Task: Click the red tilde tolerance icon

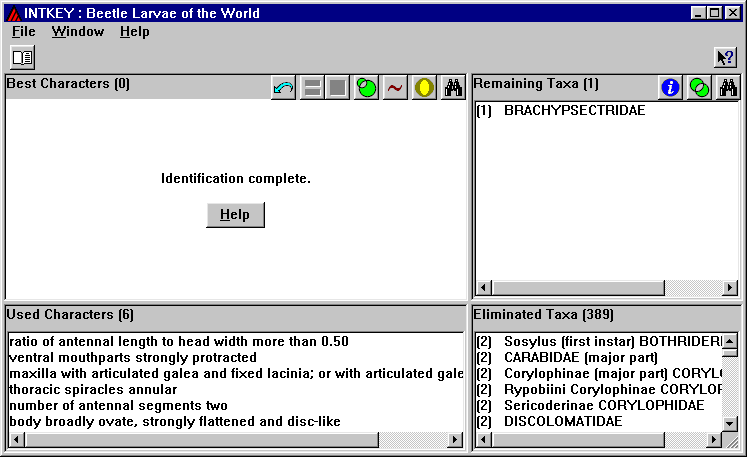Action: [395, 88]
